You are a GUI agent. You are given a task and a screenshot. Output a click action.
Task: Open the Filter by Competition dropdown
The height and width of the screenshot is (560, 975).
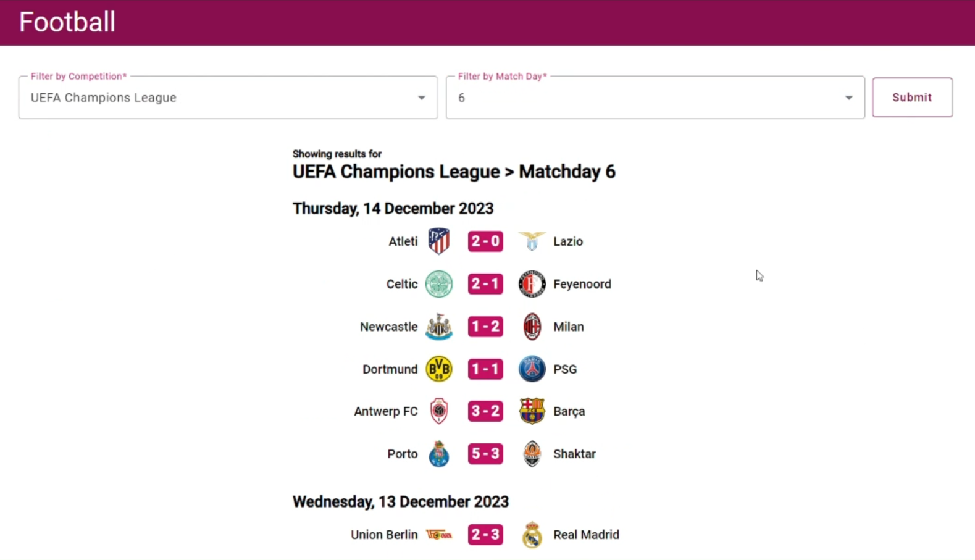pos(228,98)
